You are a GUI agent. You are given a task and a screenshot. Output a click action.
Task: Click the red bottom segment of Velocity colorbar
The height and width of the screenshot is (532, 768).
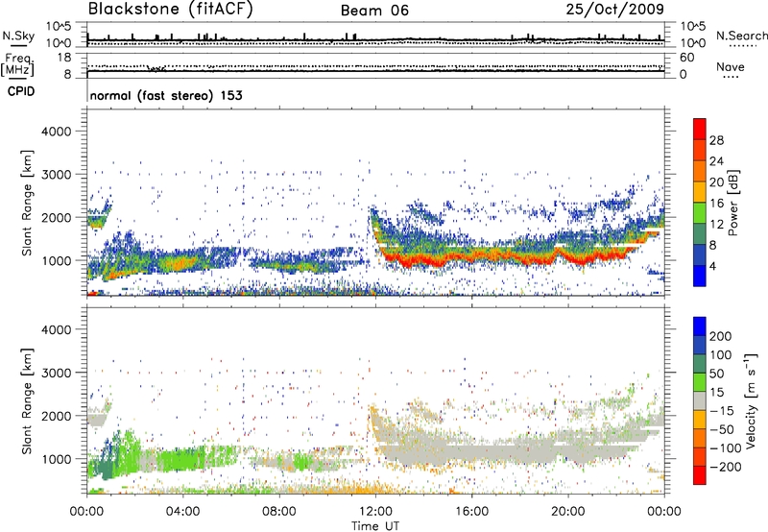click(x=700, y=475)
